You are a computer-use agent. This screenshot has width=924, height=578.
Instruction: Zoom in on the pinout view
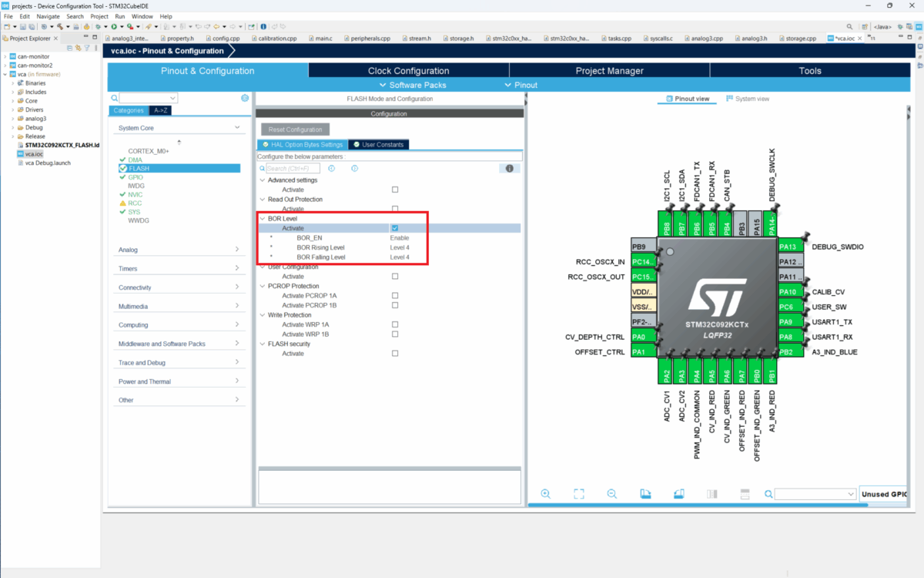pyautogui.click(x=546, y=494)
